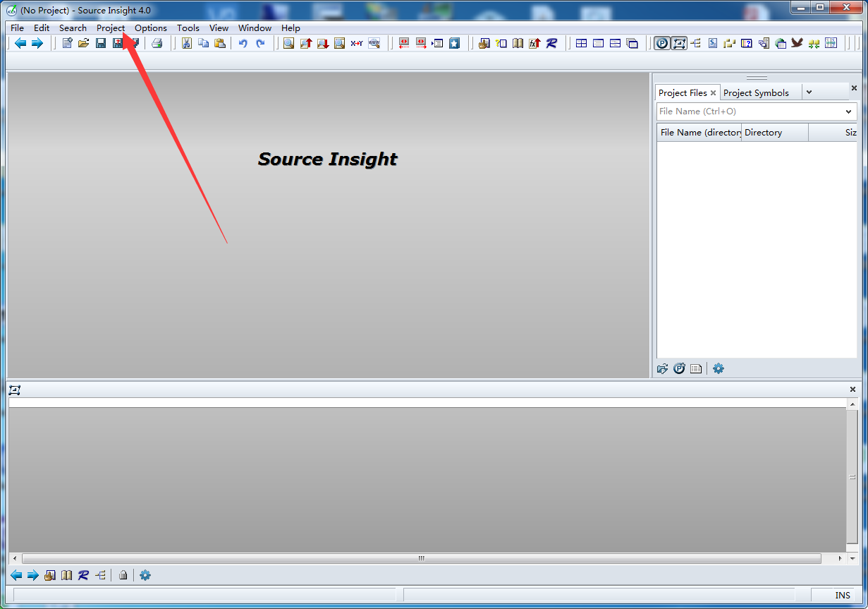Open the Help menu
Screen dimensions: 868x609
(x=291, y=28)
